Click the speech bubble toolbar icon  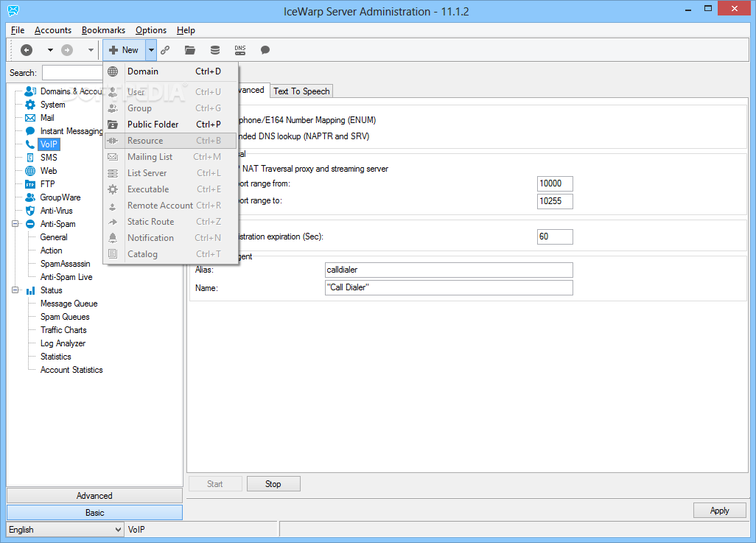pyautogui.click(x=265, y=49)
